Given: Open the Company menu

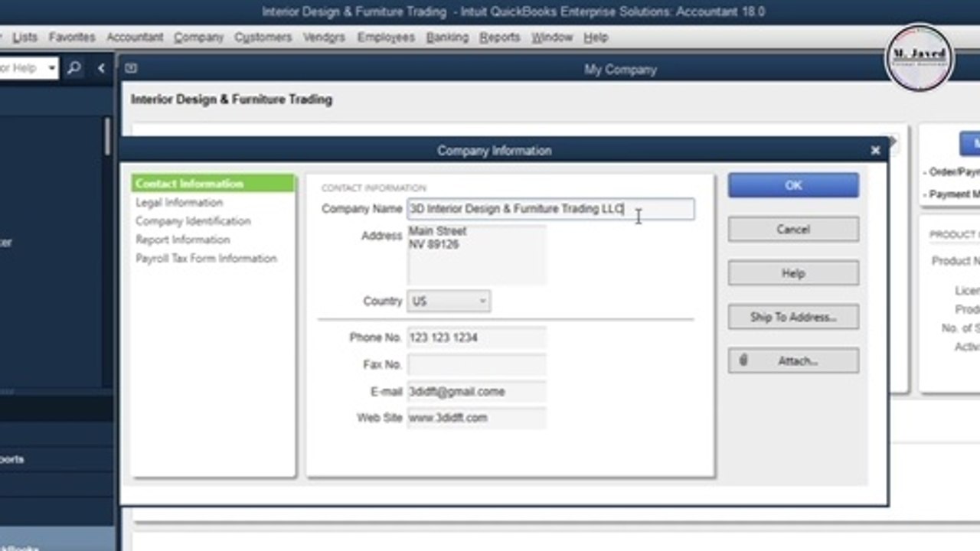Looking at the screenshot, I should coord(198,37).
